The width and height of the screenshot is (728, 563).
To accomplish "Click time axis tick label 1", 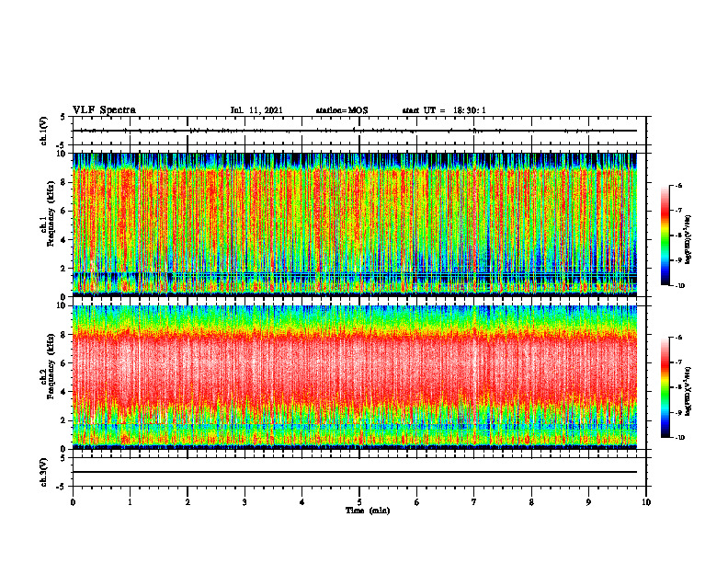I will [x=130, y=502].
